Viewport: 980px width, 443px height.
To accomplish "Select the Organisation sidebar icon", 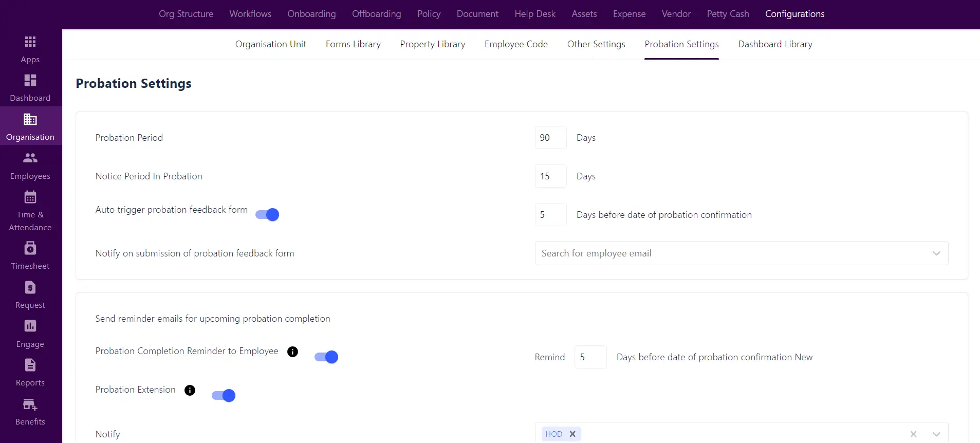I will (30, 119).
